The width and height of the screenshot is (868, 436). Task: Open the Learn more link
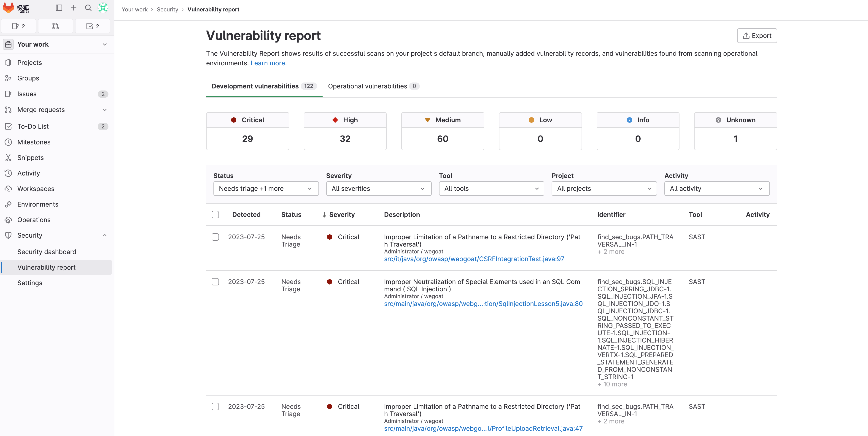tap(269, 63)
